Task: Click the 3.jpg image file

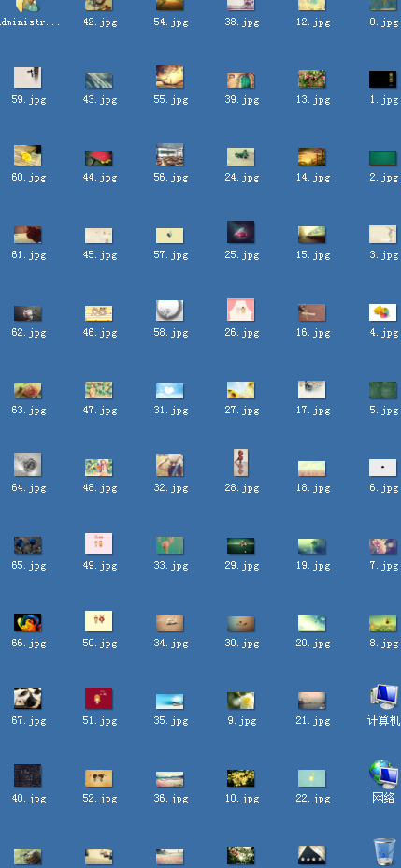Action: click(x=382, y=234)
